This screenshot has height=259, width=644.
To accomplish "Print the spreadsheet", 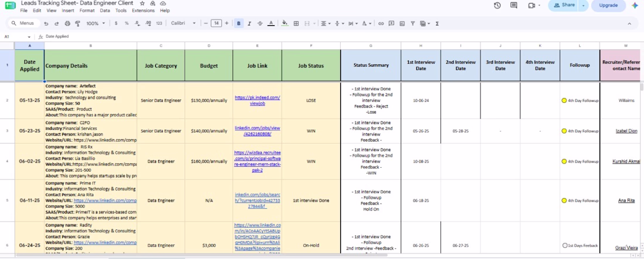I will 67,23.
